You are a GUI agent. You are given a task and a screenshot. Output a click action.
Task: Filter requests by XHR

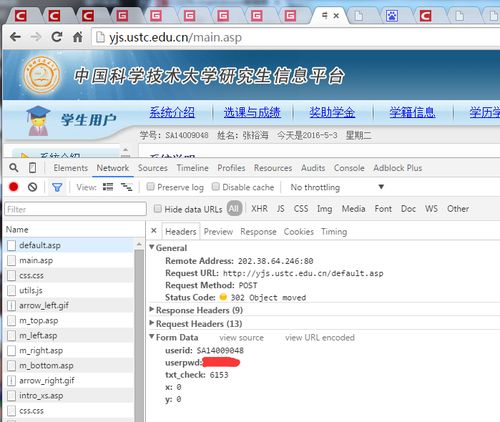(259, 209)
